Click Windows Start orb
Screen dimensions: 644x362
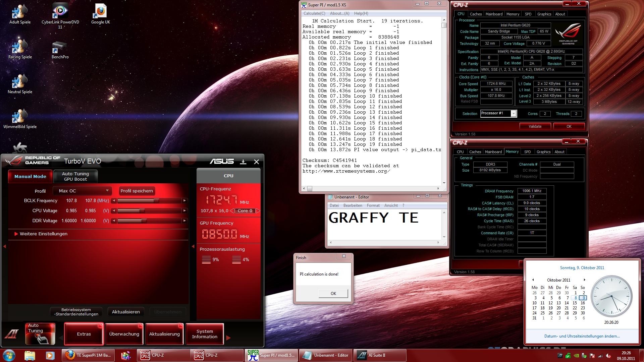pos(9,355)
